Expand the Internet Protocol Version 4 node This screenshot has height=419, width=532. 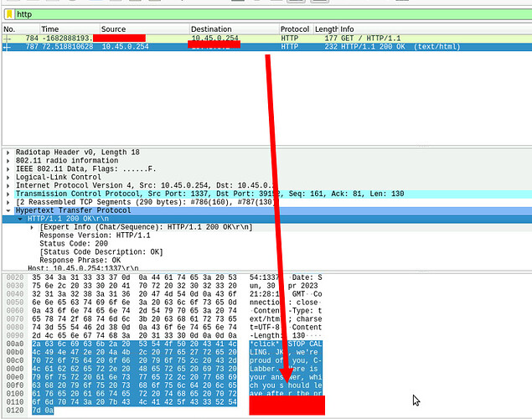(x=8, y=185)
